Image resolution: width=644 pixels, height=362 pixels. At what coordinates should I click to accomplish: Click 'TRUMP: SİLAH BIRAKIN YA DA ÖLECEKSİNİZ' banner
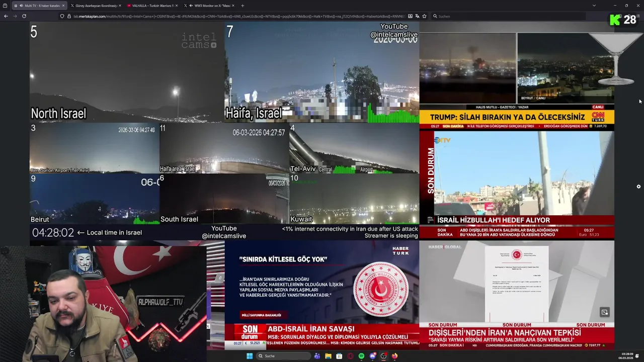click(x=507, y=117)
